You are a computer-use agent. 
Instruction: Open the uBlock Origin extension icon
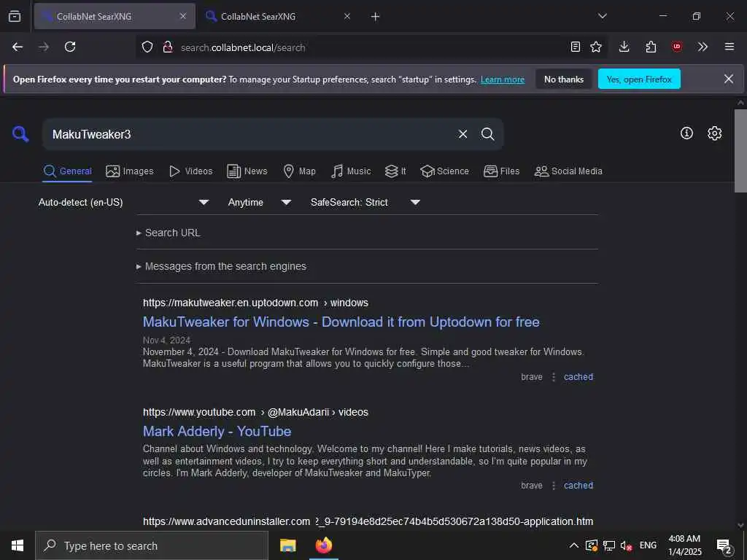pos(676,47)
